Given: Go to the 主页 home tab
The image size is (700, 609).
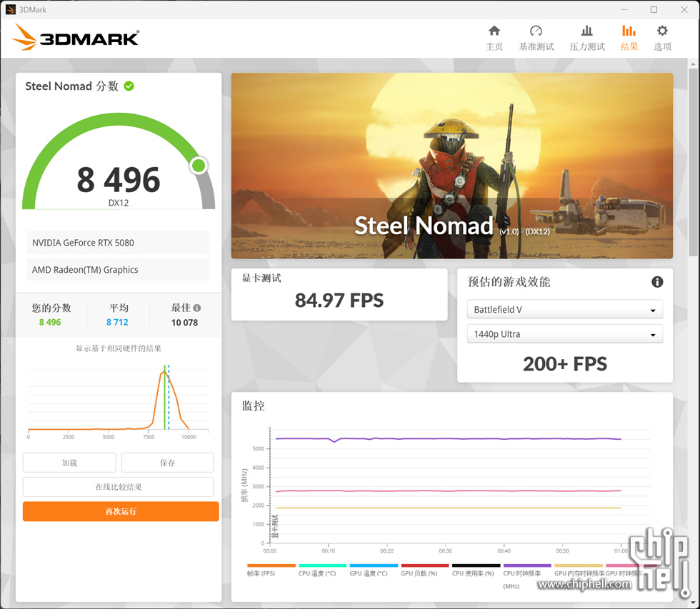Looking at the screenshot, I should pyautogui.click(x=494, y=37).
